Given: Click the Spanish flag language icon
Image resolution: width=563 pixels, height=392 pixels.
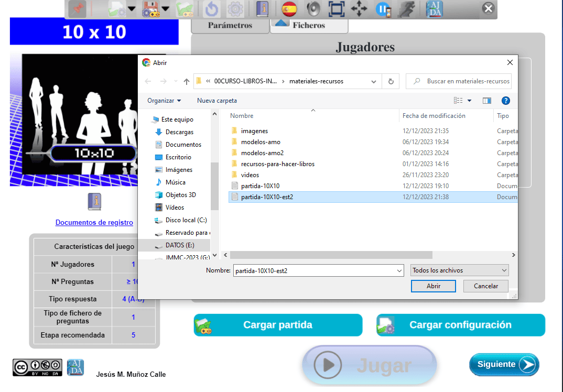Looking at the screenshot, I should 289,9.
